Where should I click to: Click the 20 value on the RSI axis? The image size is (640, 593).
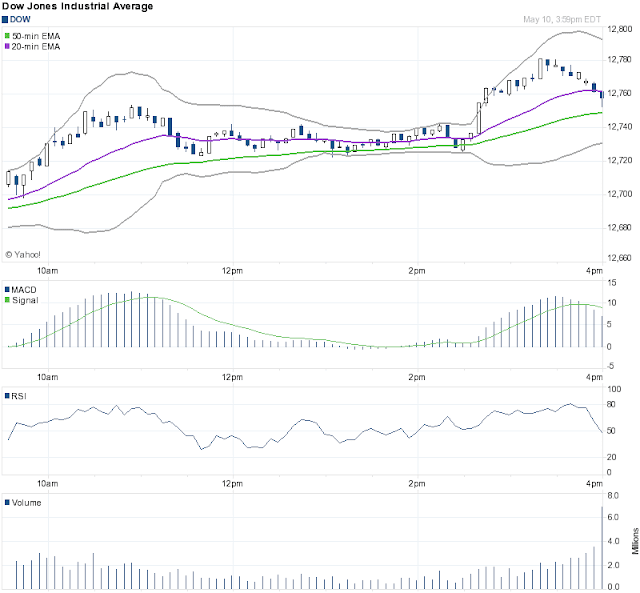(611, 457)
